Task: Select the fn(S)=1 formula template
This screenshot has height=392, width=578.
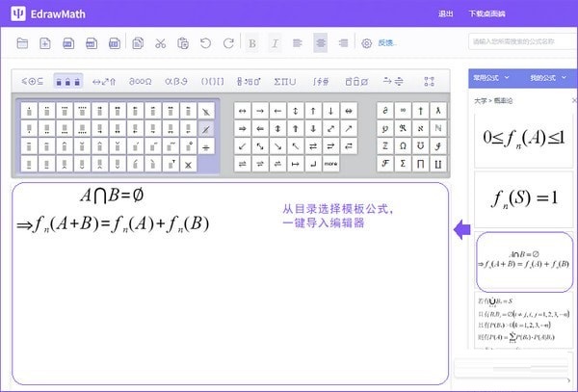Action: tap(525, 199)
